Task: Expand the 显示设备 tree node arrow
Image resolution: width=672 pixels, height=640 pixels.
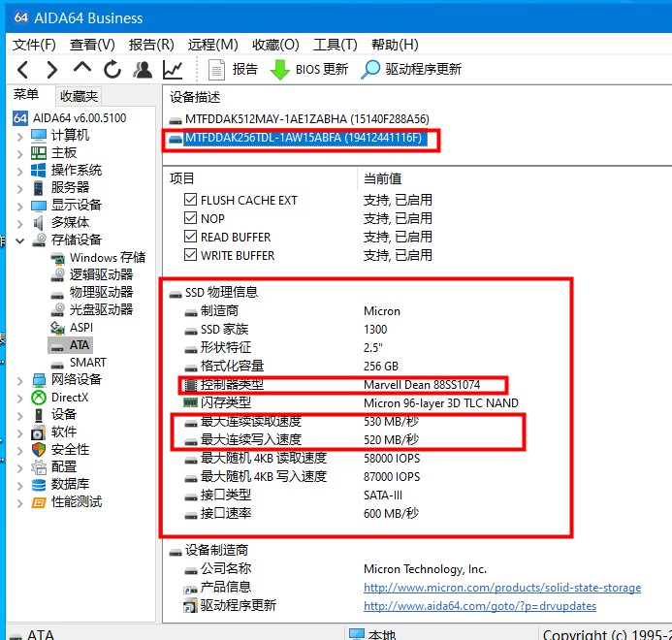Action: pos(19,207)
